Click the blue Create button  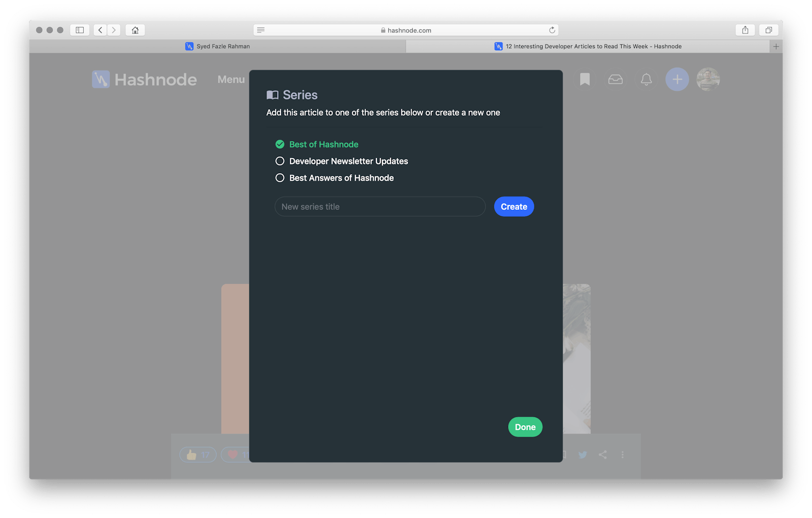[x=514, y=207]
